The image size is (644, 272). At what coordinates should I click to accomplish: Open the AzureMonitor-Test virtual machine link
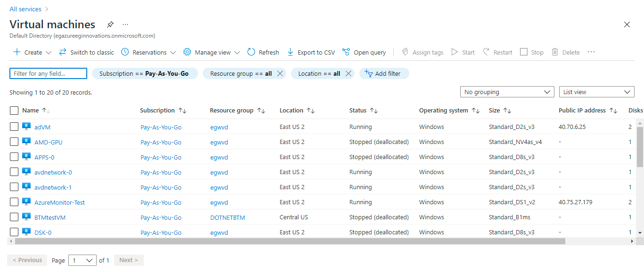coord(60,202)
